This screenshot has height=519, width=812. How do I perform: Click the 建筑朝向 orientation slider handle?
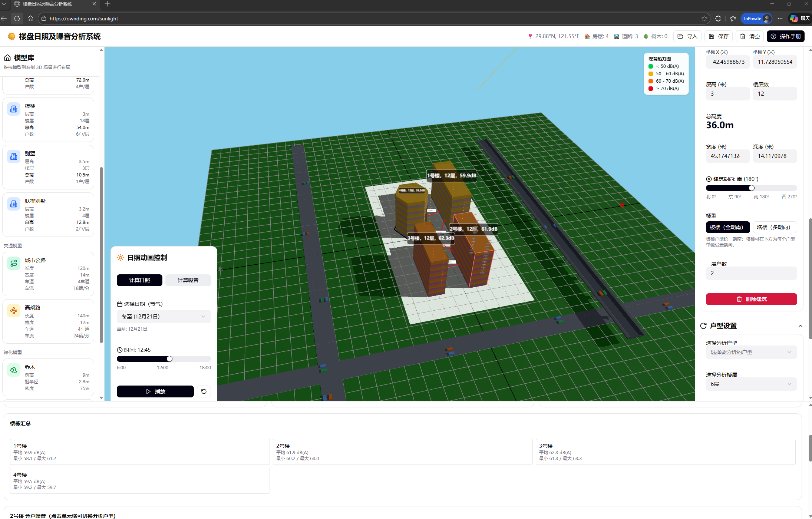tap(752, 188)
